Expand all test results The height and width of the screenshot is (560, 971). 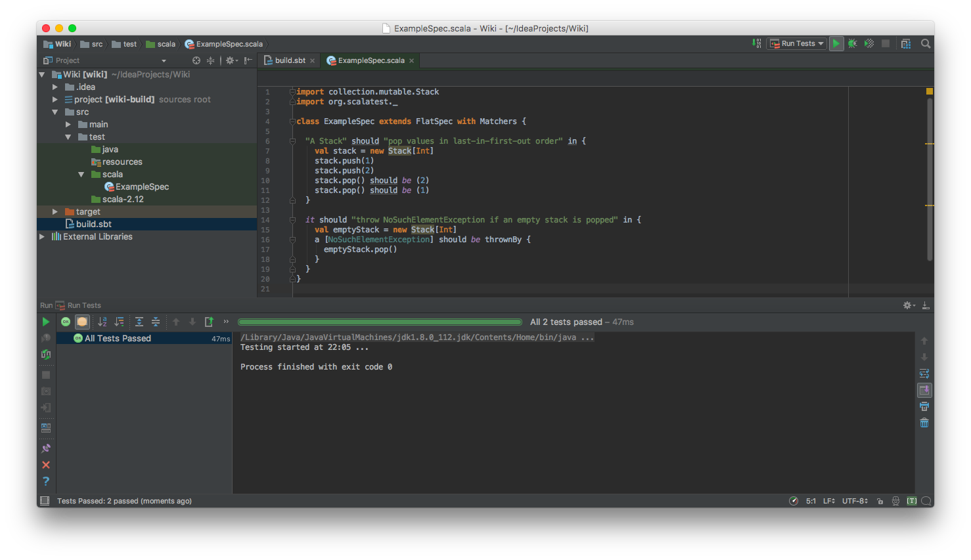coord(139,322)
